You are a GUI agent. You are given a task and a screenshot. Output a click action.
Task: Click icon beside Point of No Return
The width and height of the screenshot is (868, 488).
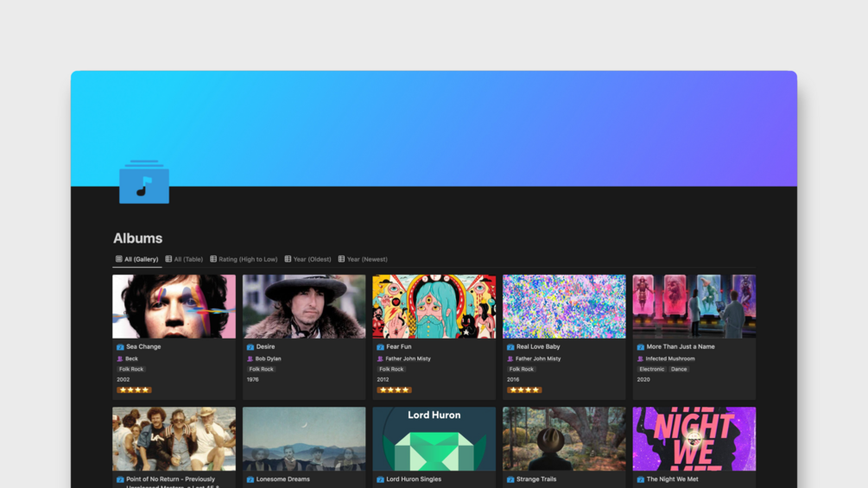pyautogui.click(x=120, y=479)
